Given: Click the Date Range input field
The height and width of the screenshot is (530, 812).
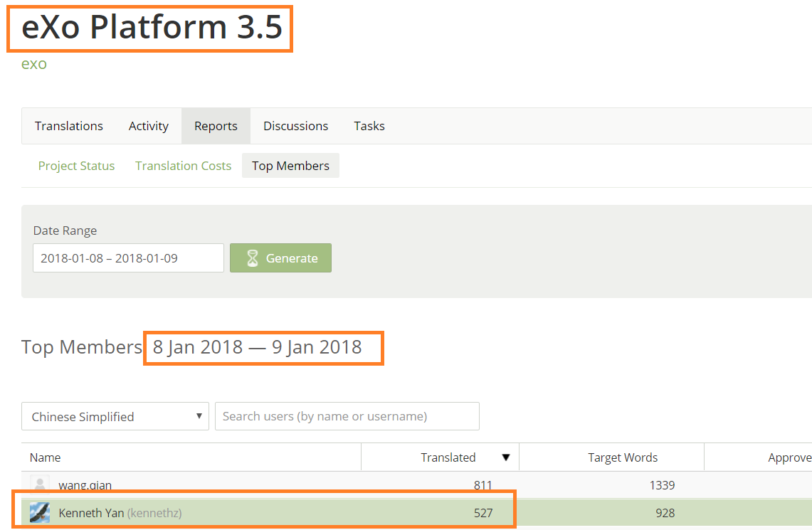Looking at the screenshot, I should point(128,258).
